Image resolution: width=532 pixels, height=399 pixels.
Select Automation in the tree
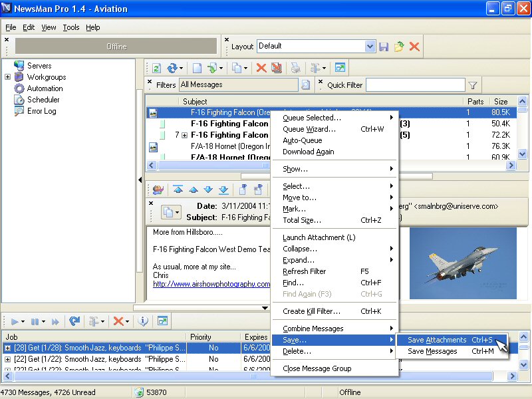[45, 88]
